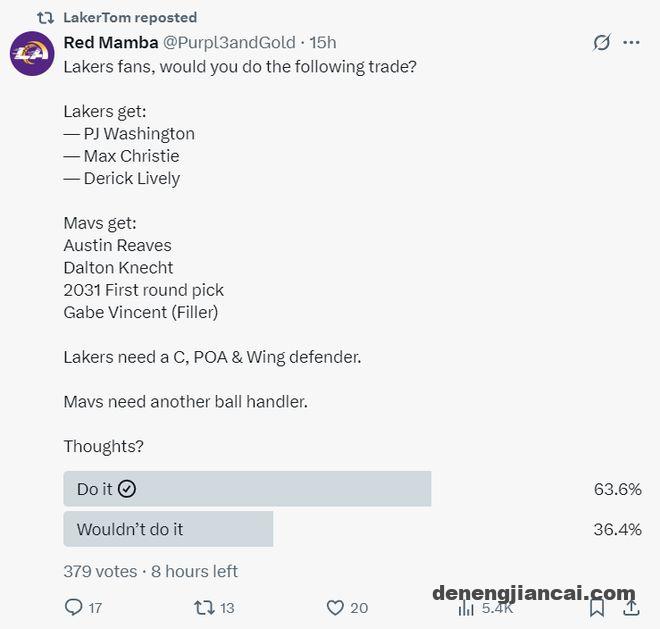Click the "LakerTom reposted" label
The width and height of the screenshot is (660, 629).
click(130, 17)
